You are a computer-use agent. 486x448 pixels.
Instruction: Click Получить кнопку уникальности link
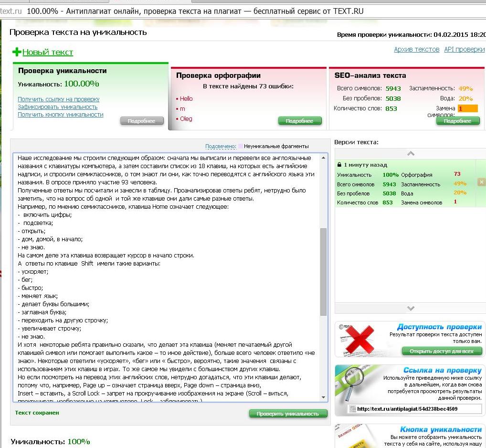[61, 115]
